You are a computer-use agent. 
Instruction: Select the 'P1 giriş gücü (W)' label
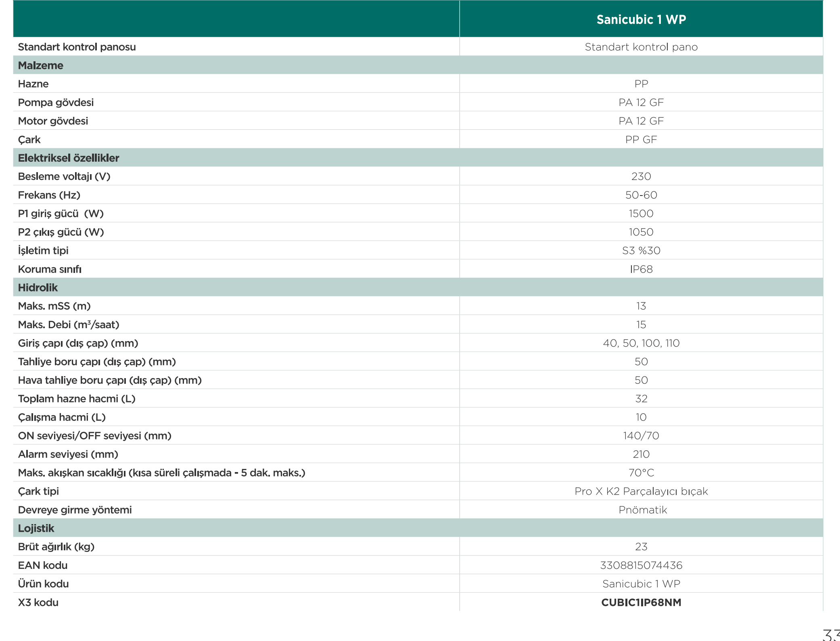[x=61, y=214]
